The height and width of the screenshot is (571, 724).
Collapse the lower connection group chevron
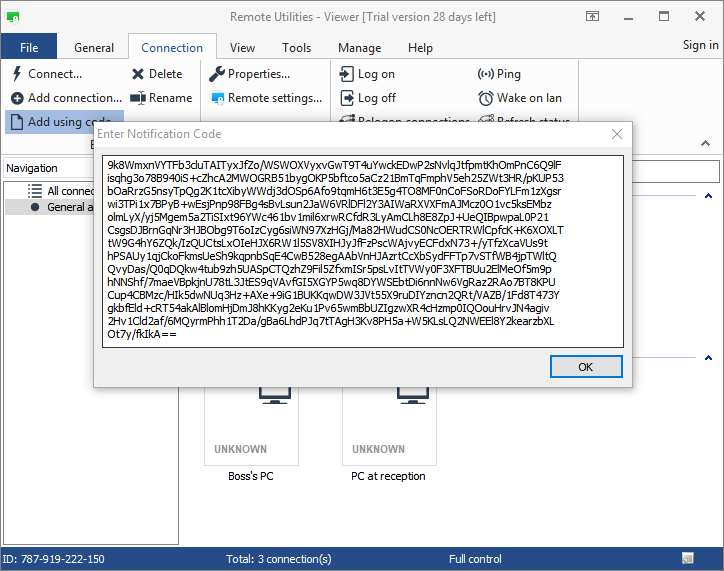pos(709,359)
